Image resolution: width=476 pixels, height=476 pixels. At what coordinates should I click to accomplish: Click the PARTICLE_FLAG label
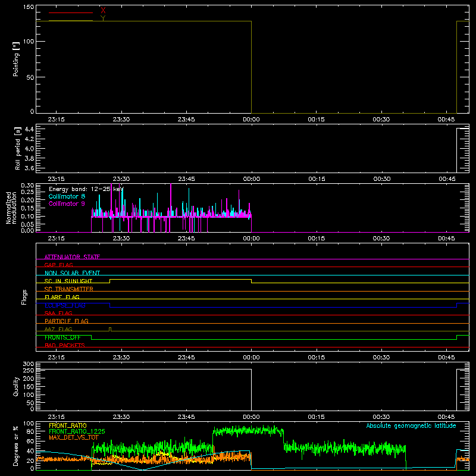67,321
